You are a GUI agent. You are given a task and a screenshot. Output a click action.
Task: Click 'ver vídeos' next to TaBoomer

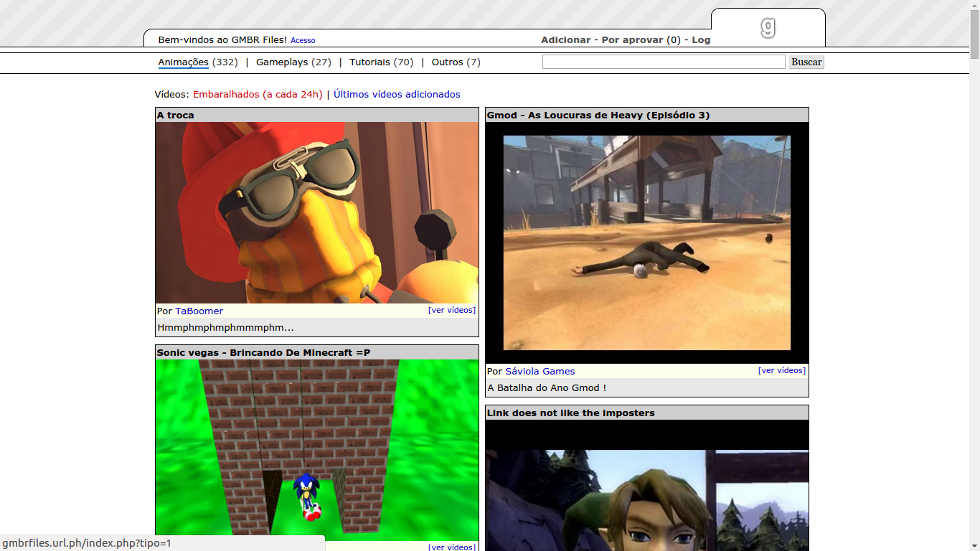pos(452,311)
